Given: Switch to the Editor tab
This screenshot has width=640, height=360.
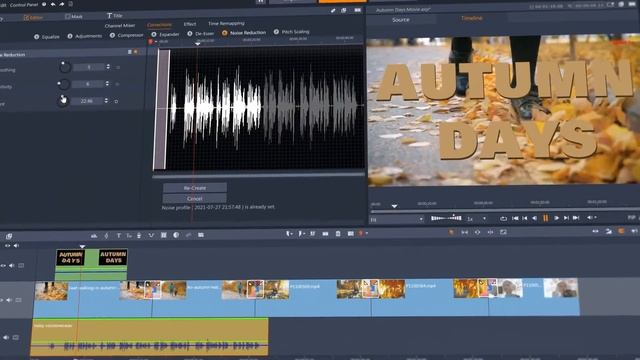Looking at the screenshot, I should 33,18.
